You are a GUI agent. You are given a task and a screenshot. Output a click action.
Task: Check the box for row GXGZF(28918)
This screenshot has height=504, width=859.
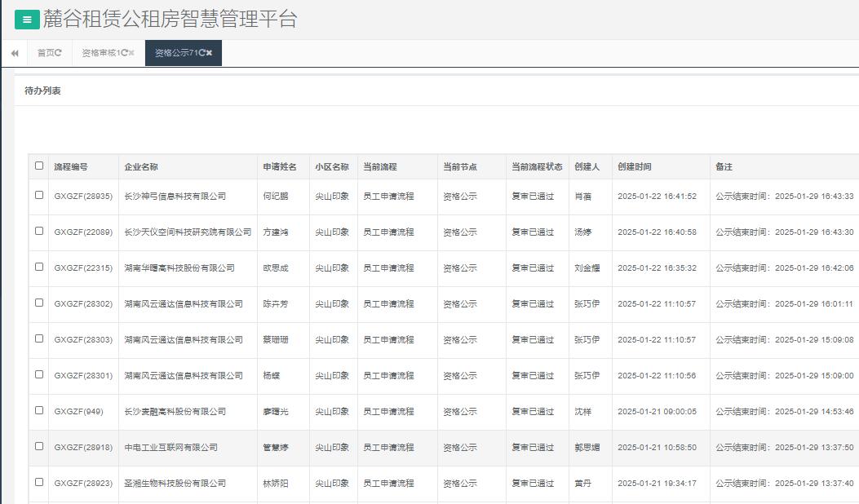pyautogui.click(x=39, y=446)
